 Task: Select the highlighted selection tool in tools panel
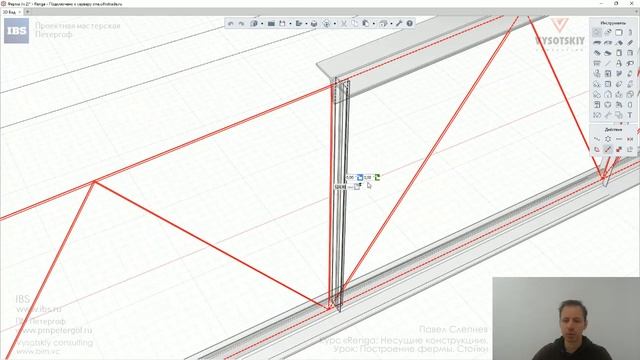[x=597, y=32]
